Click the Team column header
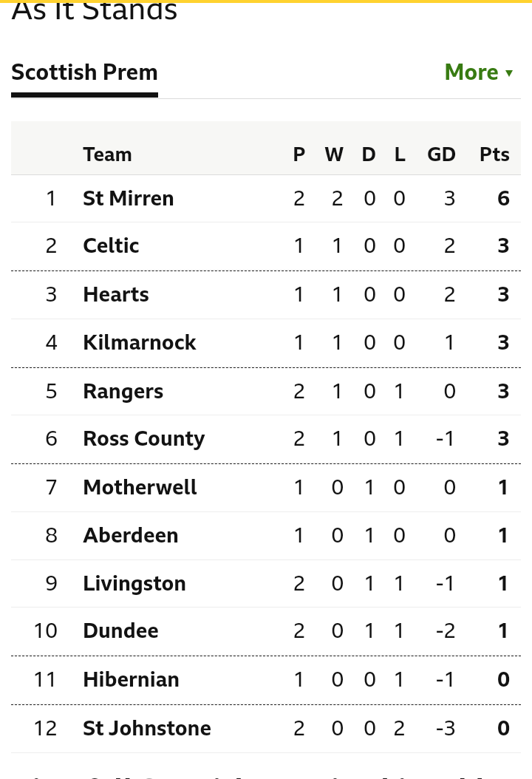The height and width of the screenshot is (779, 532). click(107, 154)
